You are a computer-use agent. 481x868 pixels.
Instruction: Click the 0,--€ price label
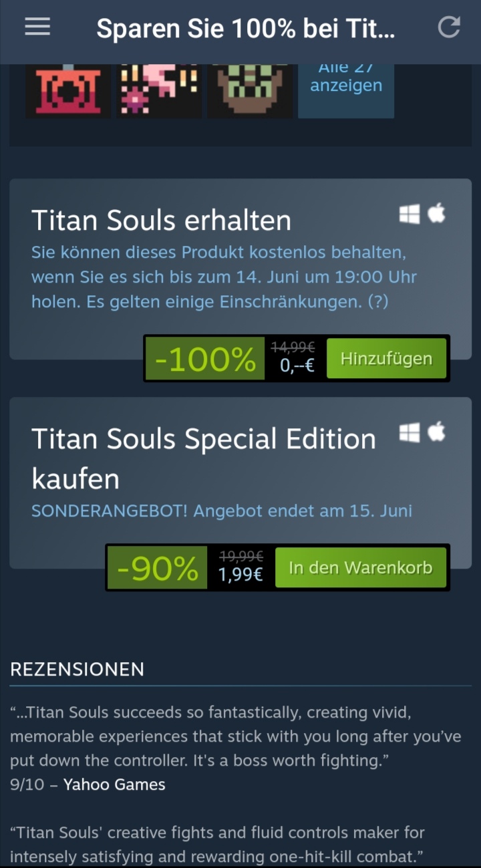[x=297, y=366]
